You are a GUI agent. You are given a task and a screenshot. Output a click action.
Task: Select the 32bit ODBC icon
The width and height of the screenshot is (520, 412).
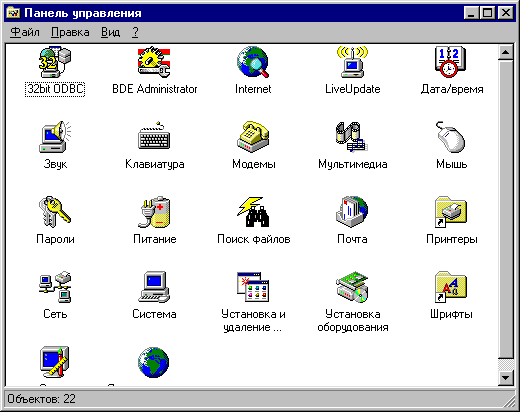click(x=55, y=62)
